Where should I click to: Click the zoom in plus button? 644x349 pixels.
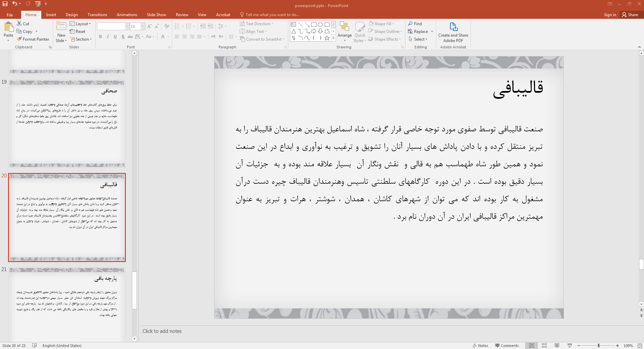[x=617, y=345]
